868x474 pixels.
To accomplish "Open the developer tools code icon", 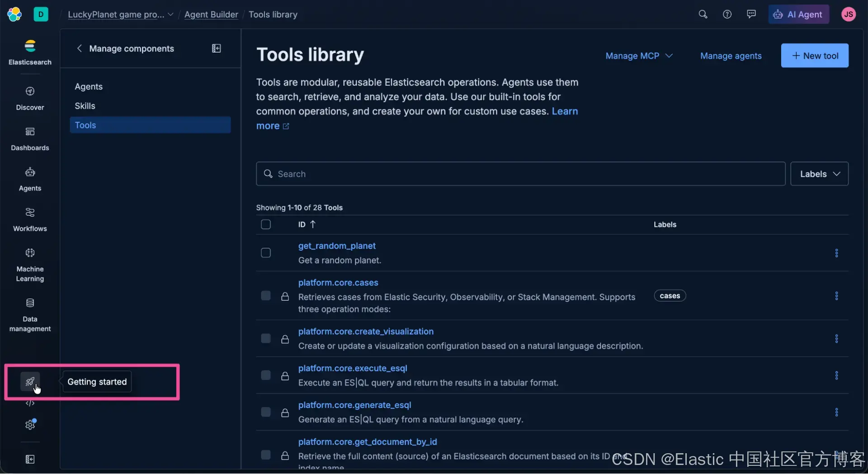I will (x=30, y=403).
